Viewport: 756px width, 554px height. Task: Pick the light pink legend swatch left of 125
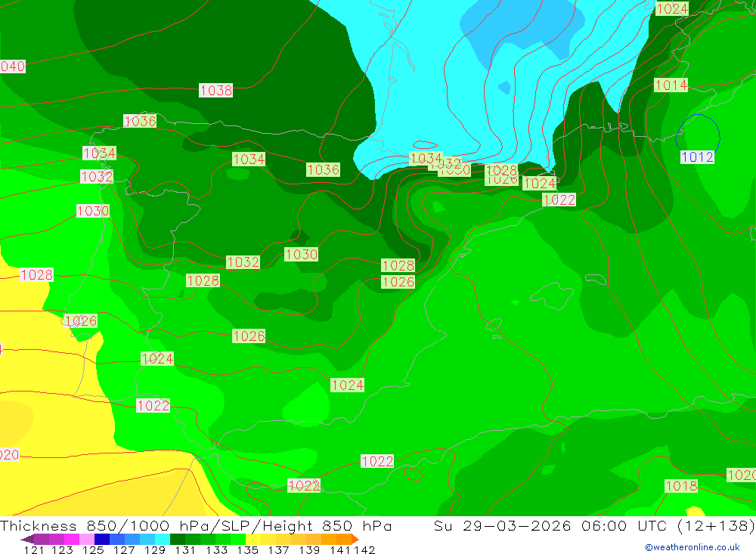point(85,539)
